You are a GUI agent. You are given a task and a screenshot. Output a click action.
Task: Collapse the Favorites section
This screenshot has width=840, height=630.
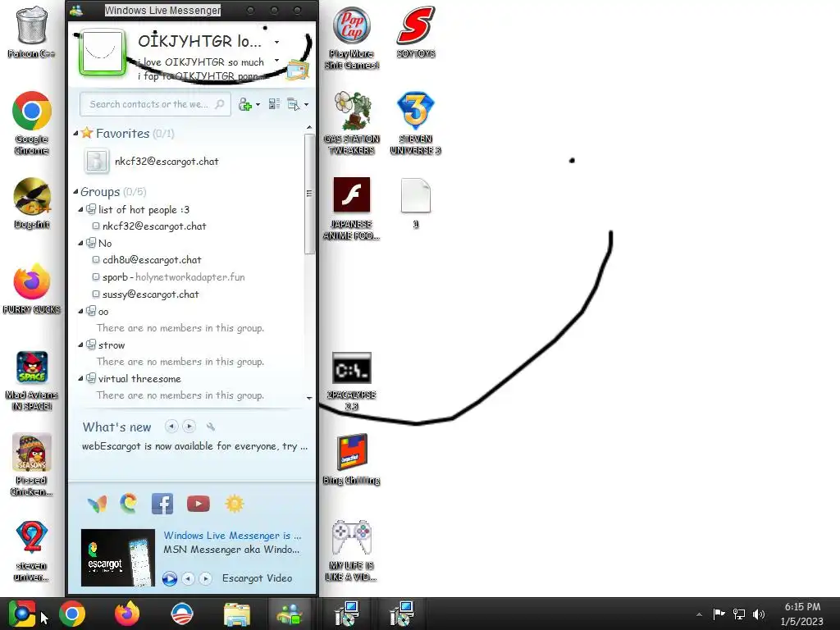point(75,134)
